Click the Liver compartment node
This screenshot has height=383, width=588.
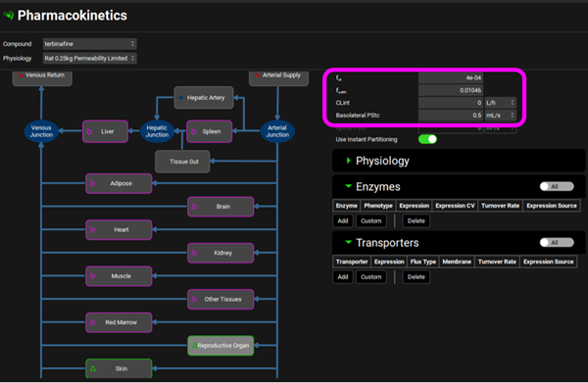(105, 131)
